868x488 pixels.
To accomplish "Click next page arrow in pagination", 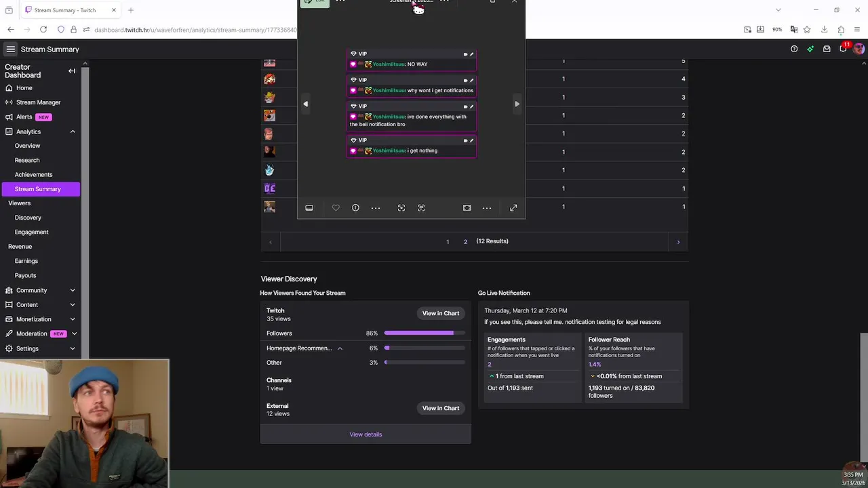I will point(678,242).
